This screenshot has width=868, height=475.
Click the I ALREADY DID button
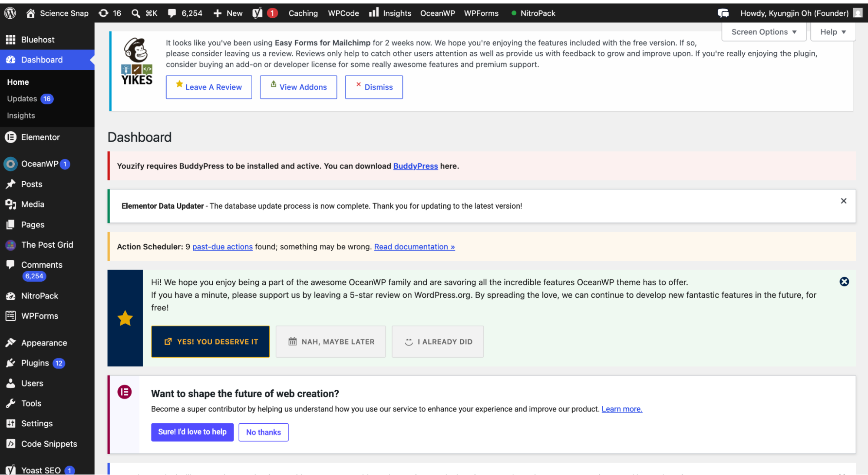(438, 342)
